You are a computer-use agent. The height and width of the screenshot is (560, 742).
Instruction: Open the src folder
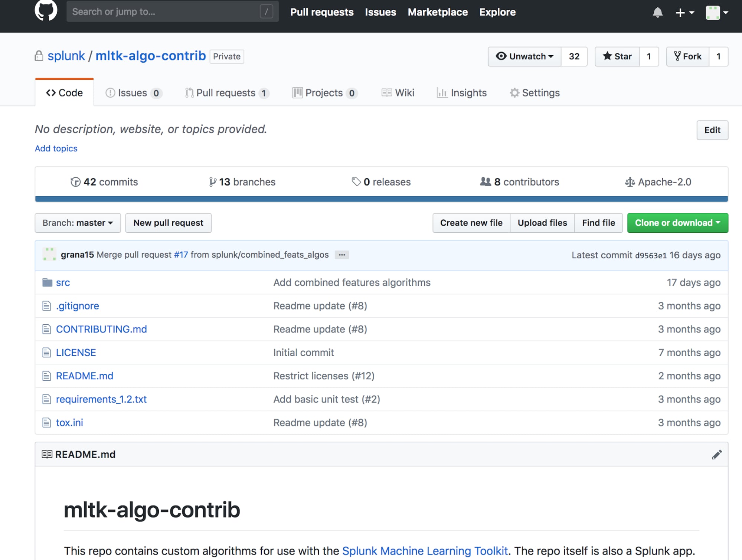click(x=63, y=283)
